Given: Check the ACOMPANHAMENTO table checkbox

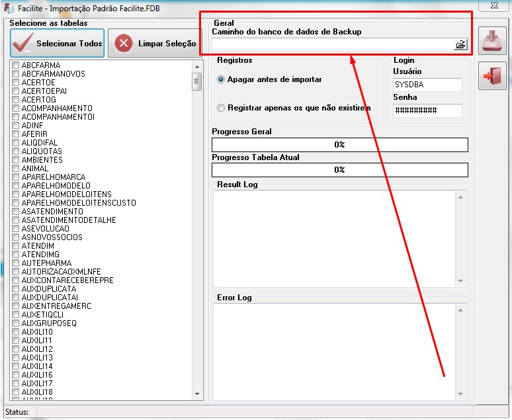Looking at the screenshot, I should [x=15, y=108].
